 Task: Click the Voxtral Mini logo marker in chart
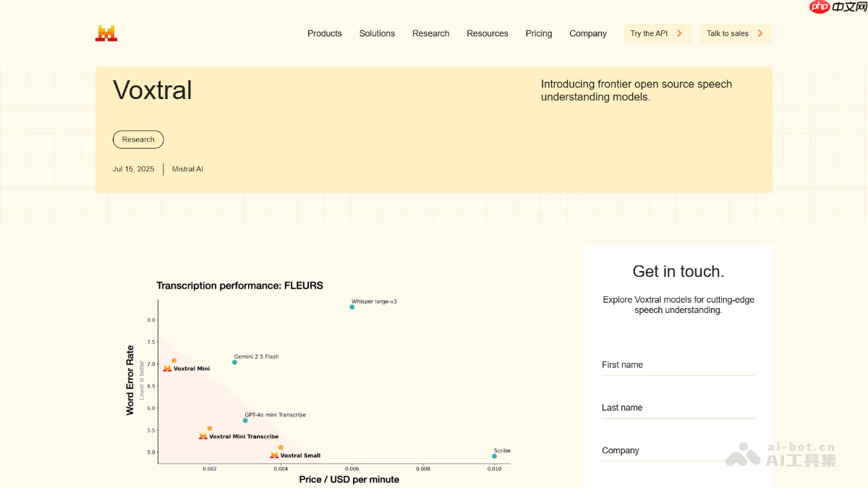(x=167, y=369)
